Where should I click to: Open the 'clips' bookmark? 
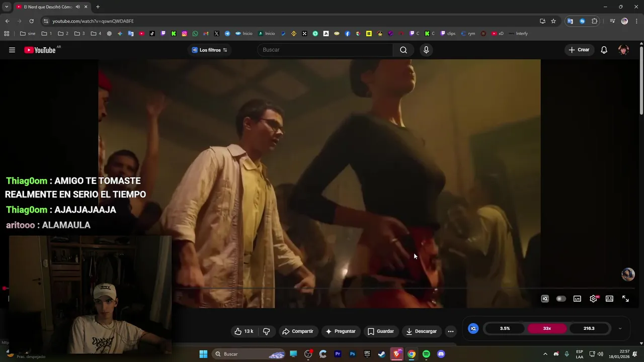448,34
